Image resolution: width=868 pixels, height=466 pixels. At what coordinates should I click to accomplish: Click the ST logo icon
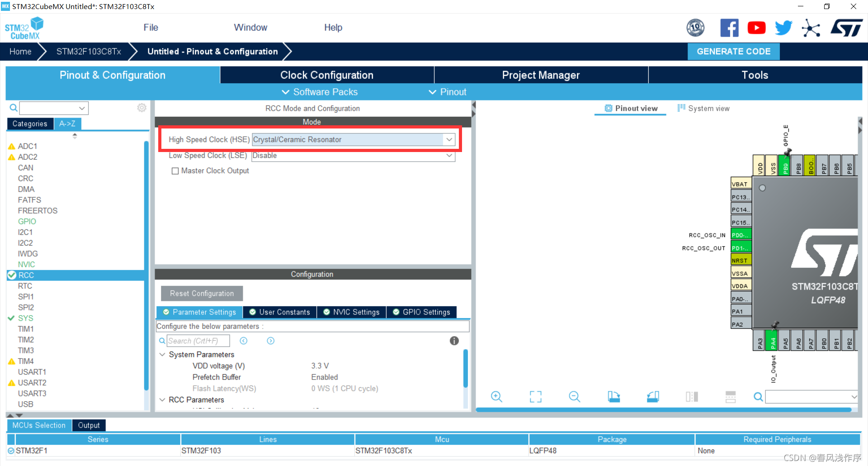pos(846,28)
